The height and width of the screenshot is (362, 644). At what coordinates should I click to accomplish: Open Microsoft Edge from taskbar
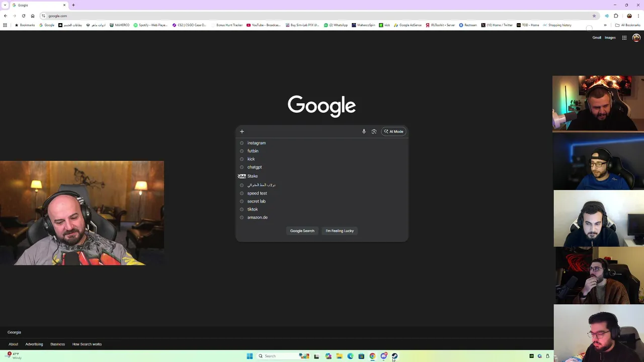[351, 356]
